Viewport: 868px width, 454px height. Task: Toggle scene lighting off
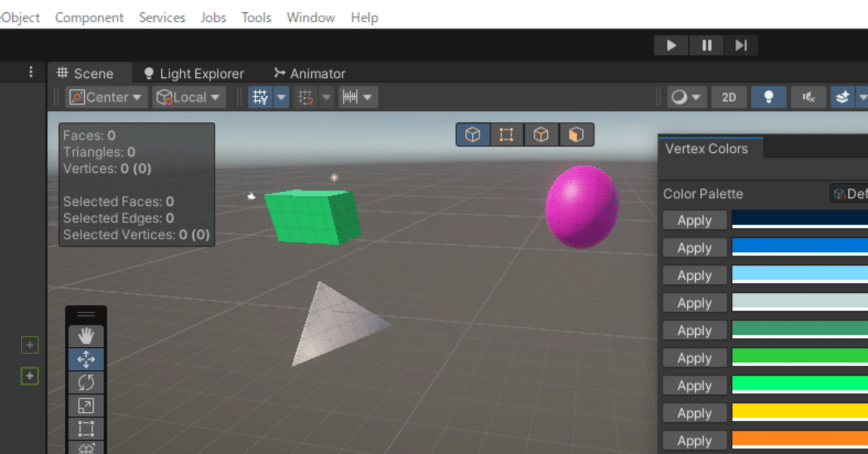click(768, 97)
